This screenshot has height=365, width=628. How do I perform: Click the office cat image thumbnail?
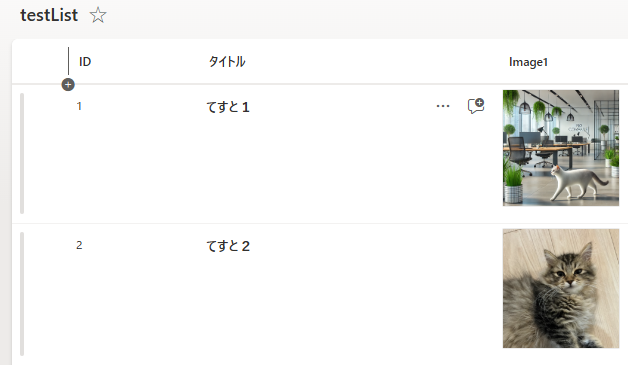(561, 148)
